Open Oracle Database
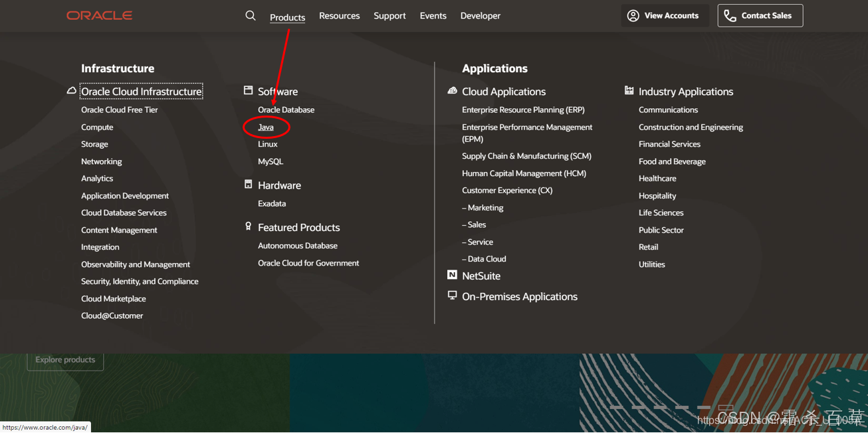This screenshot has width=868, height=433. coord(286,110)
